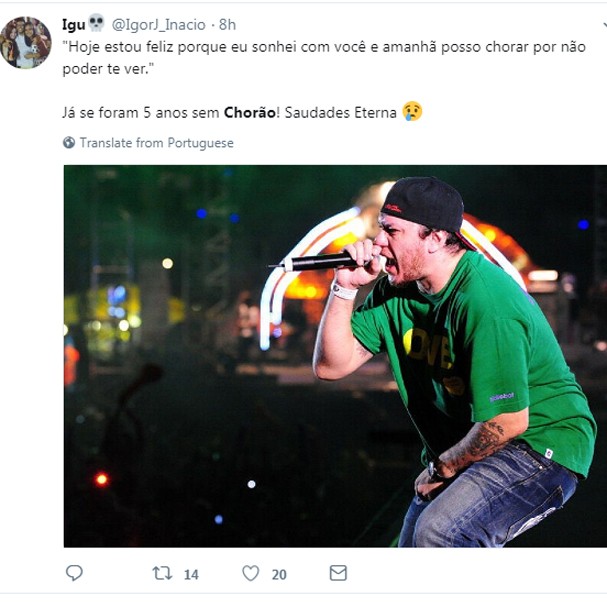Click the retweet count 14
Screen dimensions: 607x607
[x=191, y=574]
